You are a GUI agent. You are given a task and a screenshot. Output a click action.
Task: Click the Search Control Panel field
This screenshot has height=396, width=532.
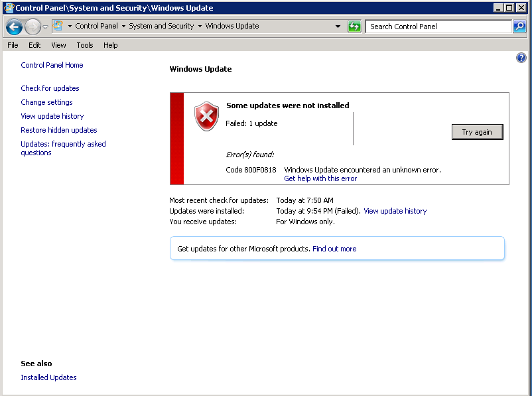click(x=438, y=27)
